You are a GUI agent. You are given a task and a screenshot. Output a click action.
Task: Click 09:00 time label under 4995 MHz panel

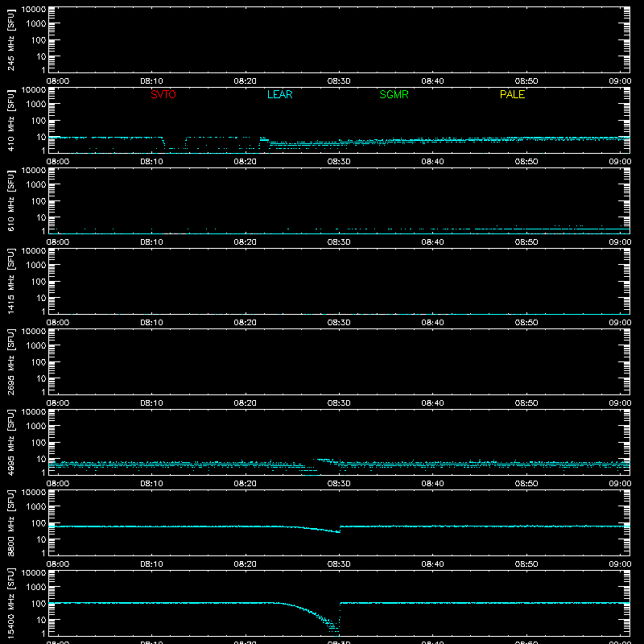[620, 484]
